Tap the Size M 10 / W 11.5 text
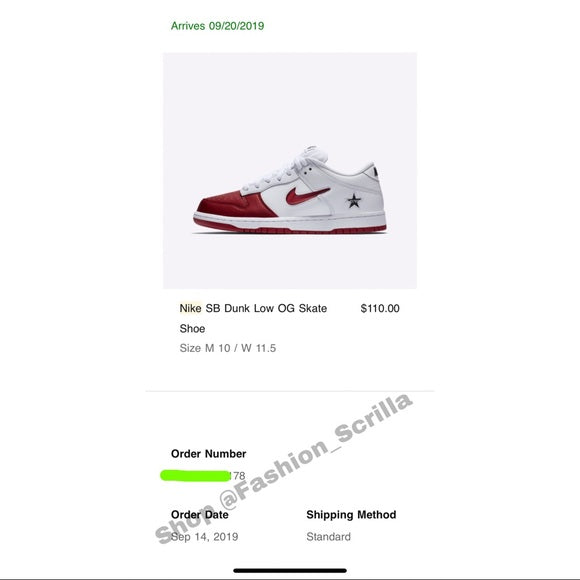The width and height of the screenshot is (580, 580). click(227, 348)
